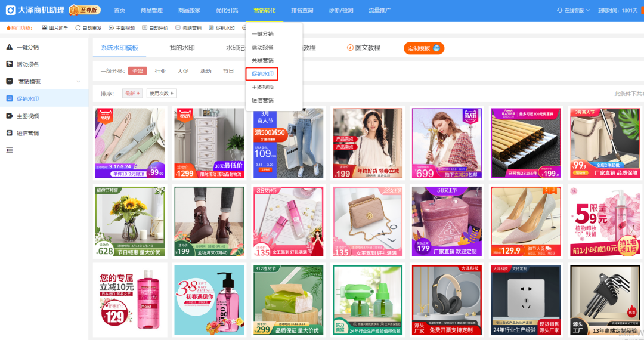
Task: Open the 促销水印 hot function in toolbar
Action: 221,28
